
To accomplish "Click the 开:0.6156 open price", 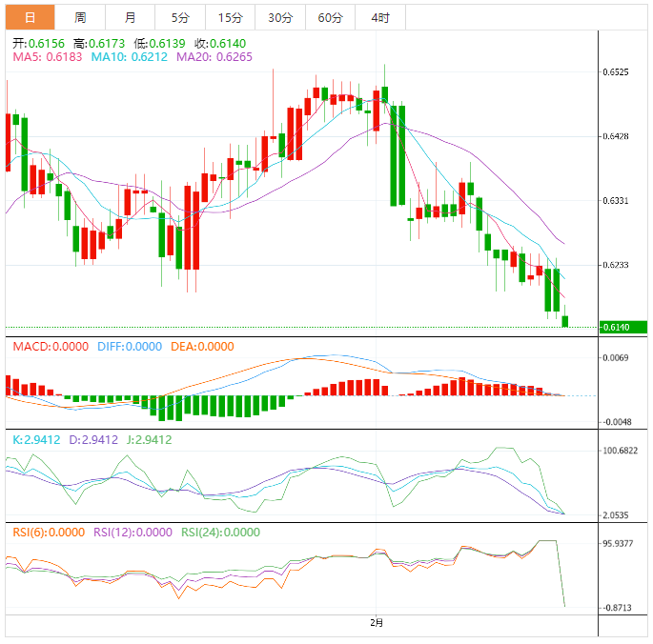I will click(38, 43).
